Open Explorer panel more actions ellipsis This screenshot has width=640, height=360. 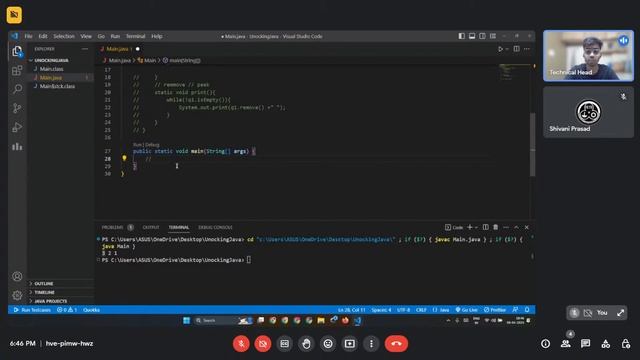[85, 49]
